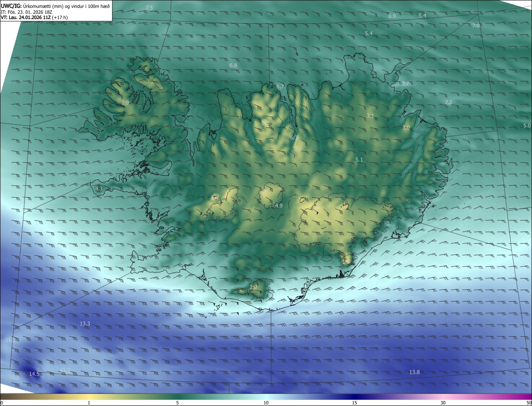
Task: Click the 10 tick on color scale
Action: click(x=266, y=403)
